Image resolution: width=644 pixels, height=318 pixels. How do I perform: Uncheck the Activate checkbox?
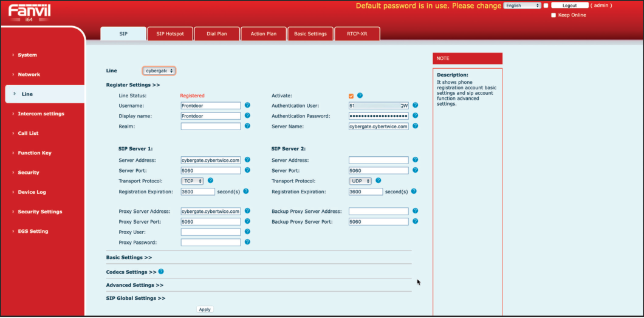[351, 96]
